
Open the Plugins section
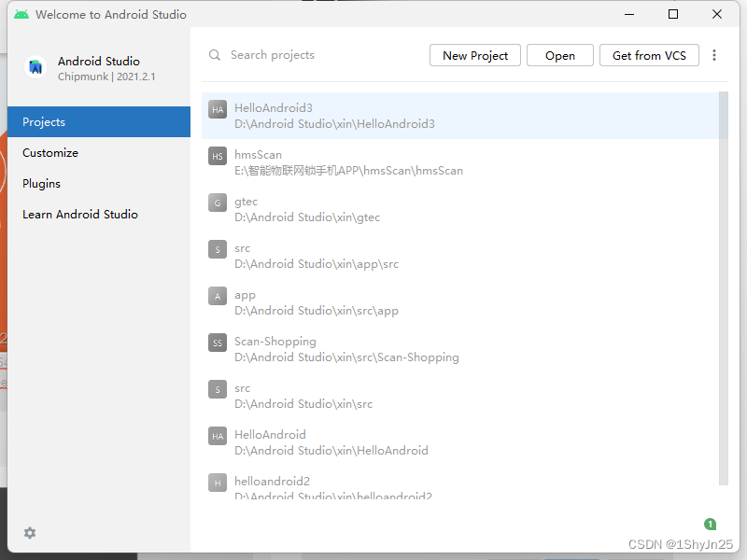[41, 183]
